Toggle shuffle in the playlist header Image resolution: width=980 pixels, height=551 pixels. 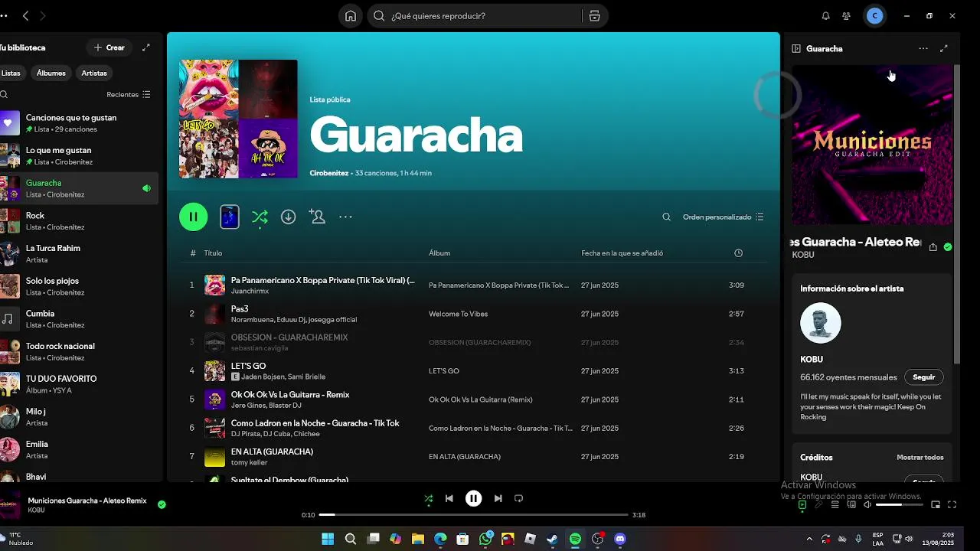tap(260, 217)
